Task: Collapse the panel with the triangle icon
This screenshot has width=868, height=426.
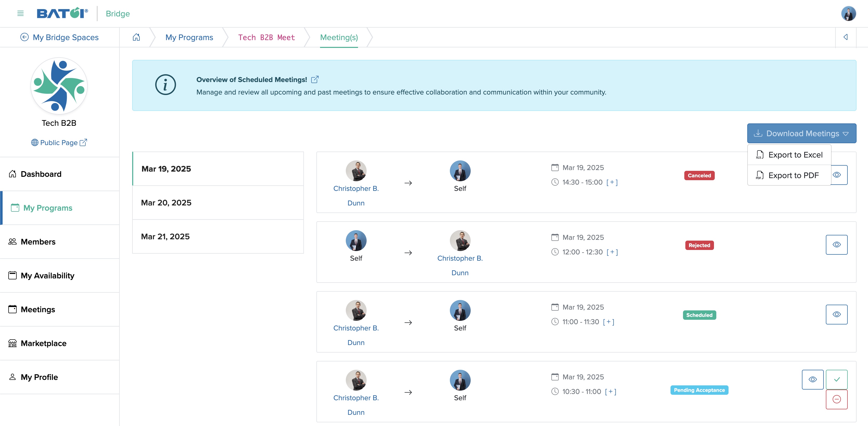Action: coord(845,37)
